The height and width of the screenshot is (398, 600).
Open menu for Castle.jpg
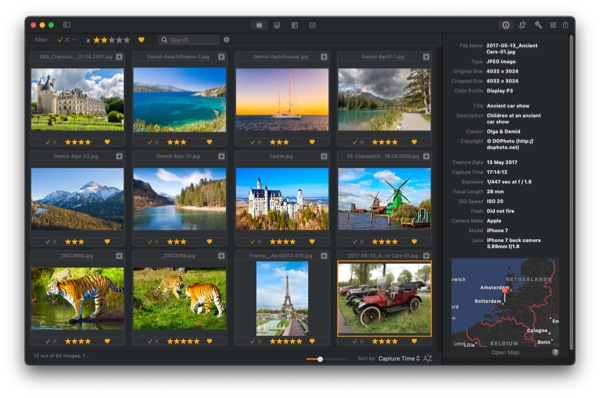(x=324, y=156)
